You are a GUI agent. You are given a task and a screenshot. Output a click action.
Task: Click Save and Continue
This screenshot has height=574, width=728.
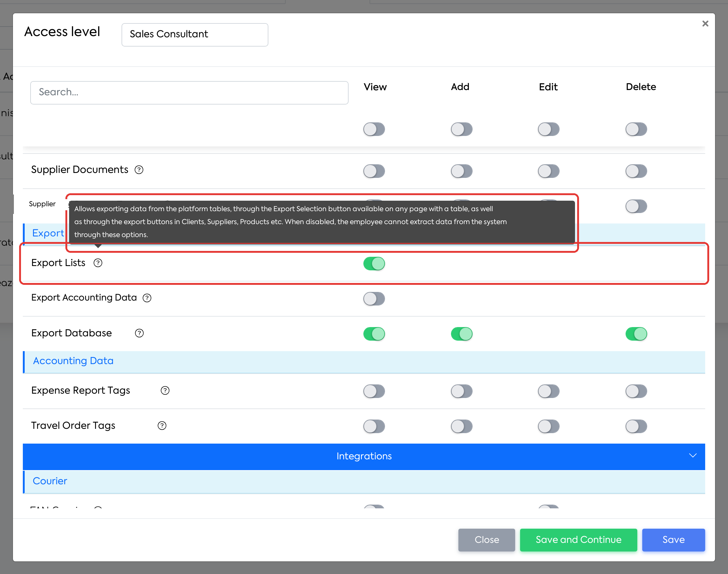pos(578,540)
